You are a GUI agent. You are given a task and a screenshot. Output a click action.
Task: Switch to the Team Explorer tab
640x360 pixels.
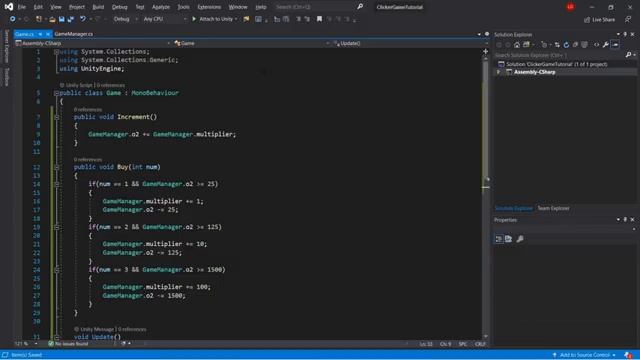[553, 209]
